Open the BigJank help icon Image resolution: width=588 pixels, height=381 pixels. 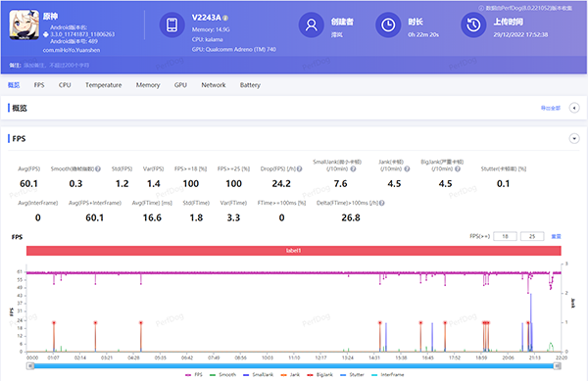pyautogui.click(x=458, y=169)
